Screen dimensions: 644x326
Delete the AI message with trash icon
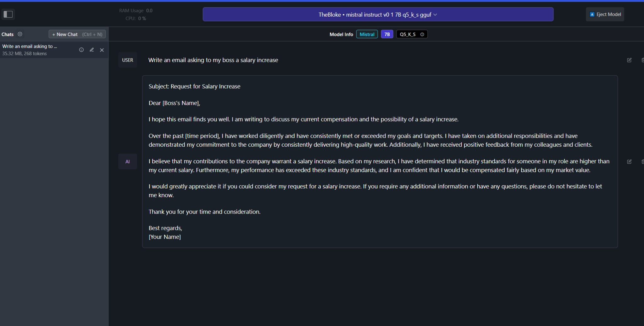[642, 161]
